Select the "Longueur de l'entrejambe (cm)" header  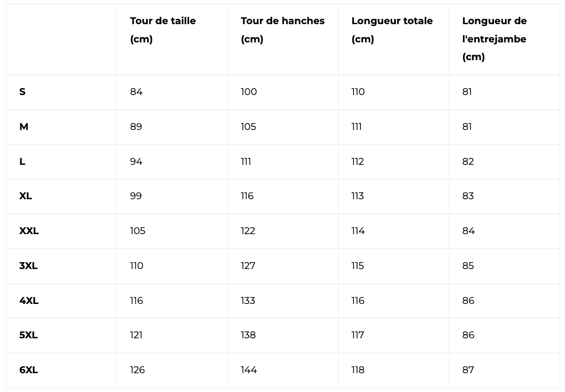pyautogui.click(x=494, y=39)
